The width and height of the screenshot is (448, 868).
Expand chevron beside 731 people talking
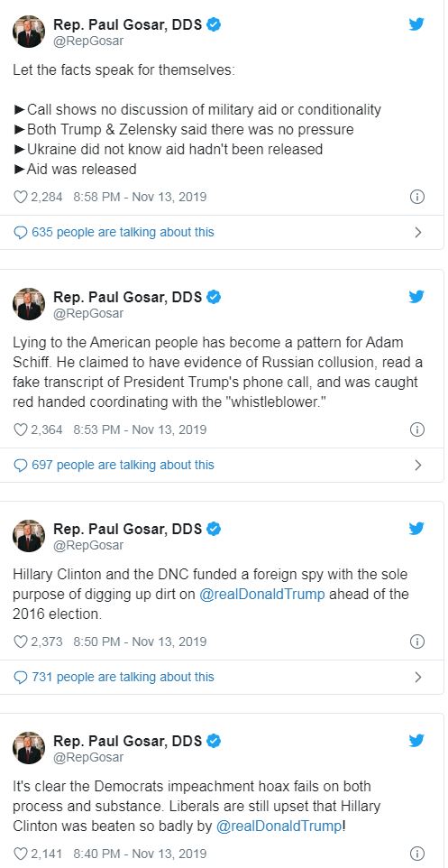[418, 677]
